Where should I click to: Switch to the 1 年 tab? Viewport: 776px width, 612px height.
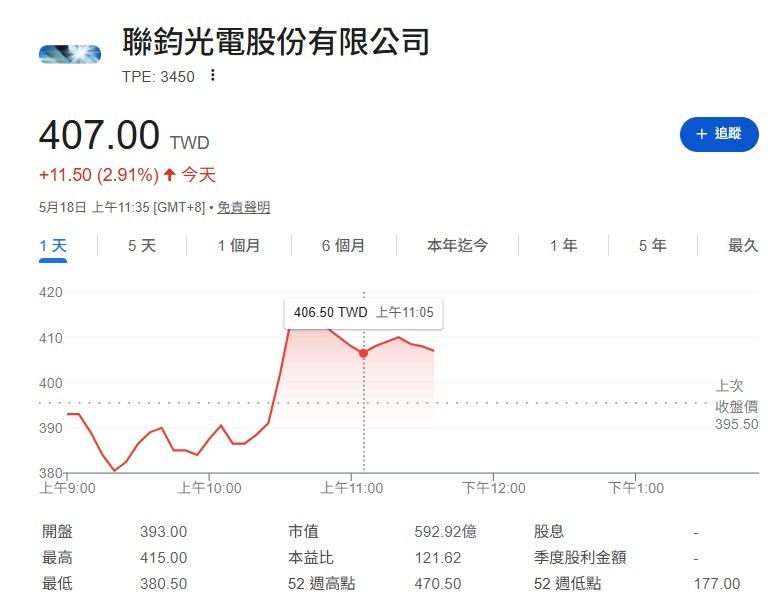(x=563, y=245)
